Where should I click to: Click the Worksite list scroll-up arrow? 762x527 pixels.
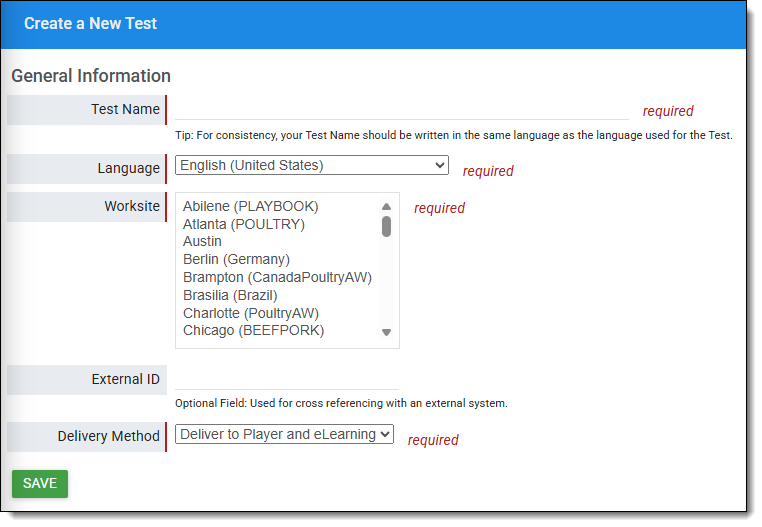pos(386,207)
